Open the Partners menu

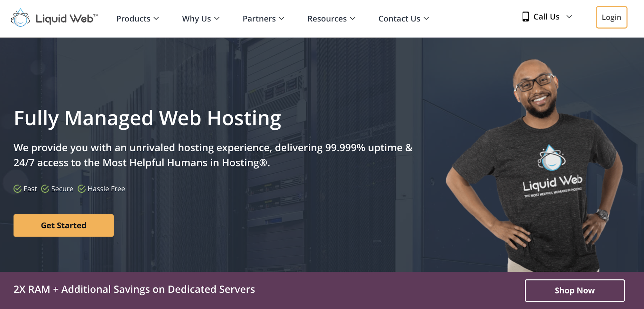pyautogui.click(x=263, y=19)
